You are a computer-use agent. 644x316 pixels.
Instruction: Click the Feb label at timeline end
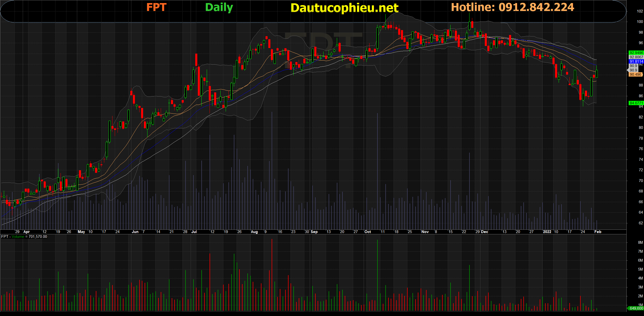click(598, 232)
